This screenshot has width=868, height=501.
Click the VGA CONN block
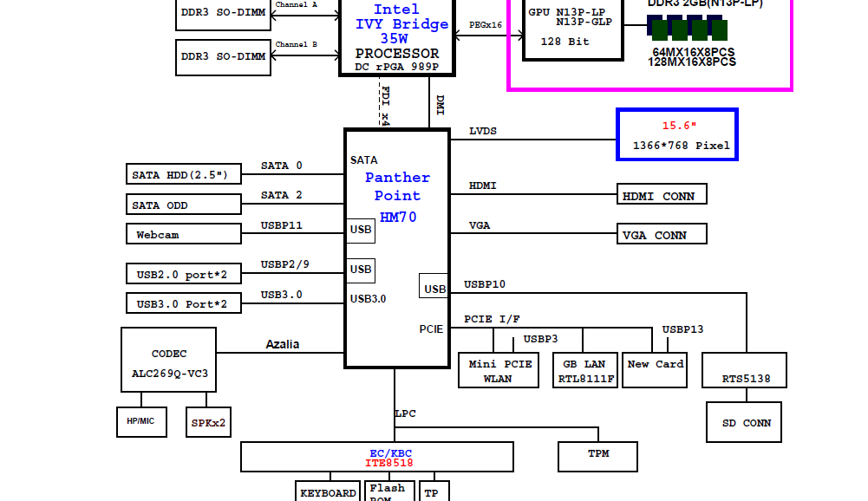coord(662,234)
